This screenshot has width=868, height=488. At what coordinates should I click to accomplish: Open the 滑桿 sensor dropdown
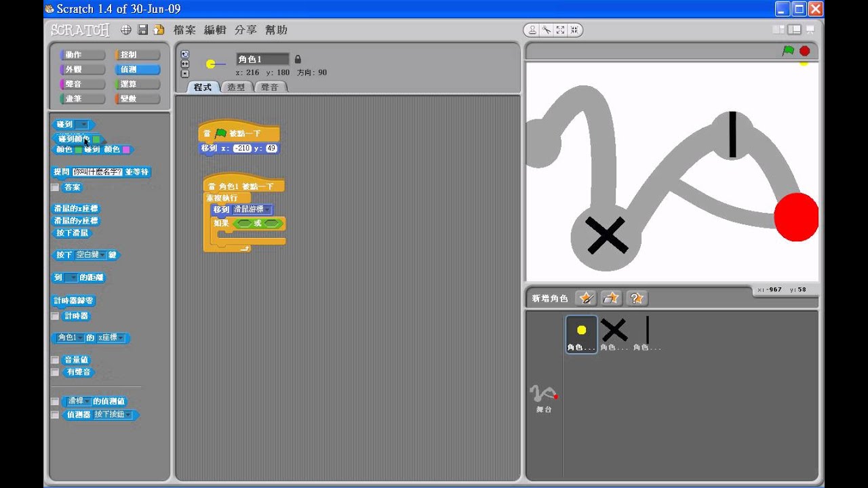click(x=78, y=401)
